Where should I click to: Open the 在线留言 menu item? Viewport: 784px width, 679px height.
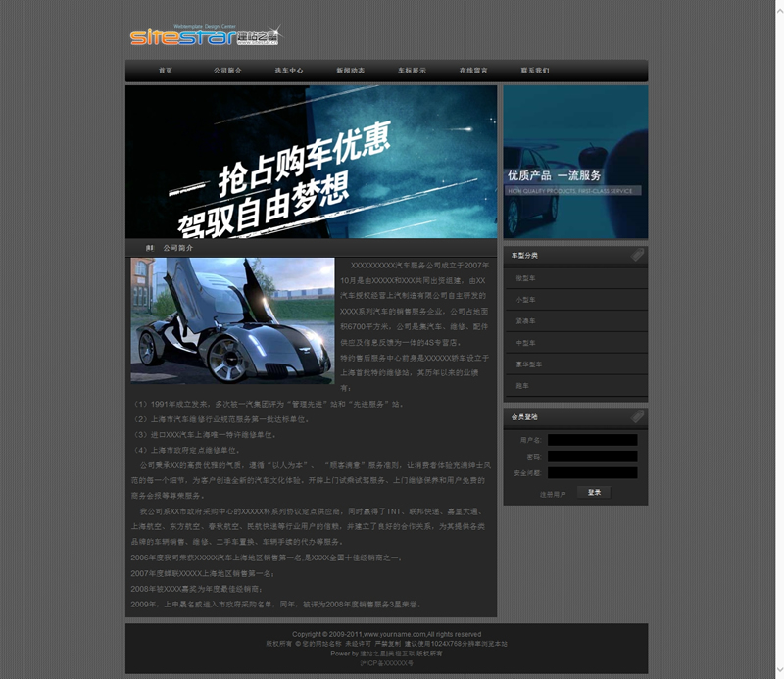[x=473, y=71]
